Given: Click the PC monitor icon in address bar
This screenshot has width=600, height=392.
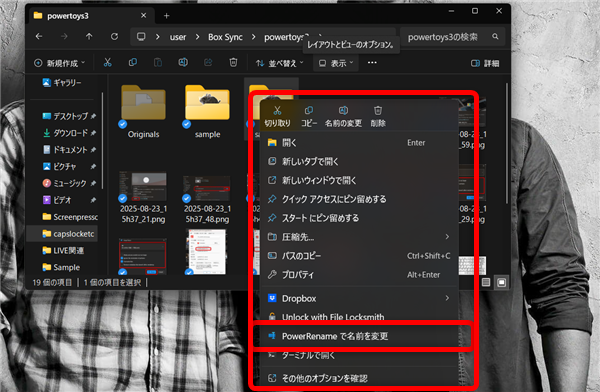Looking at the screenshot, I should tap(141, 37).
